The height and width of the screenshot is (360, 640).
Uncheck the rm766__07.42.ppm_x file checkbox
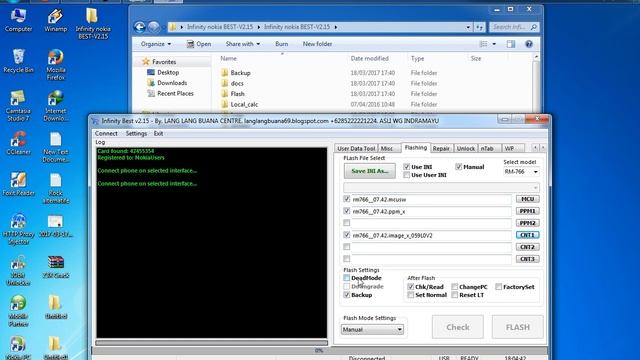(347, 211)
